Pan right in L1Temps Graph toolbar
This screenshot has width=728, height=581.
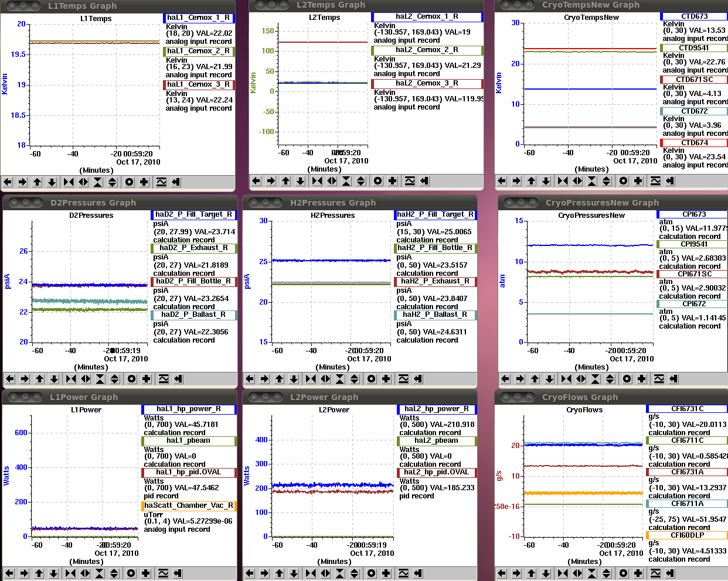point(23,182)
